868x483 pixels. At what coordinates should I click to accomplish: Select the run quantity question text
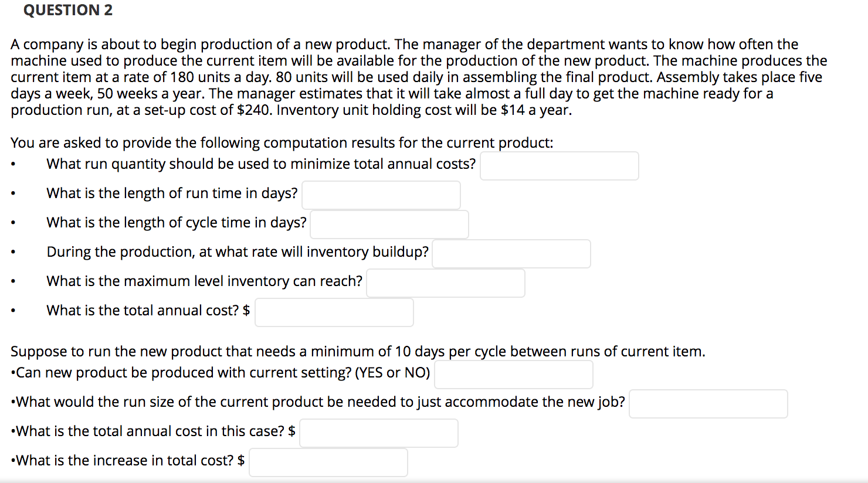pos(260,164)
